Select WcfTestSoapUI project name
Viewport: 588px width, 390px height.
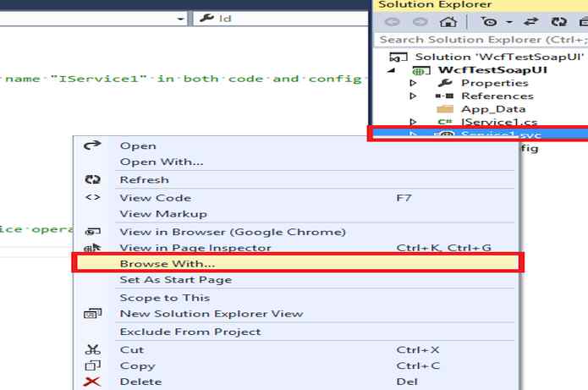492,70
